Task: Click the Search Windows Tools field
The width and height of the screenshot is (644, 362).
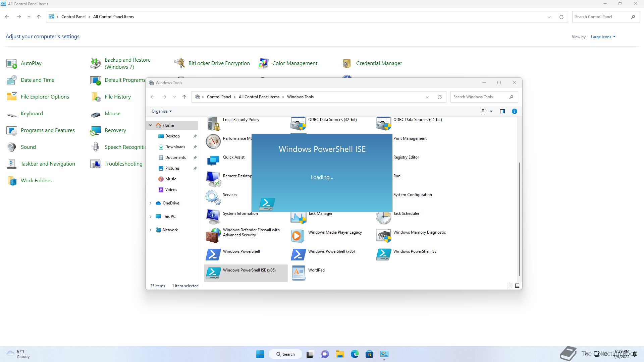Action: 479,97
